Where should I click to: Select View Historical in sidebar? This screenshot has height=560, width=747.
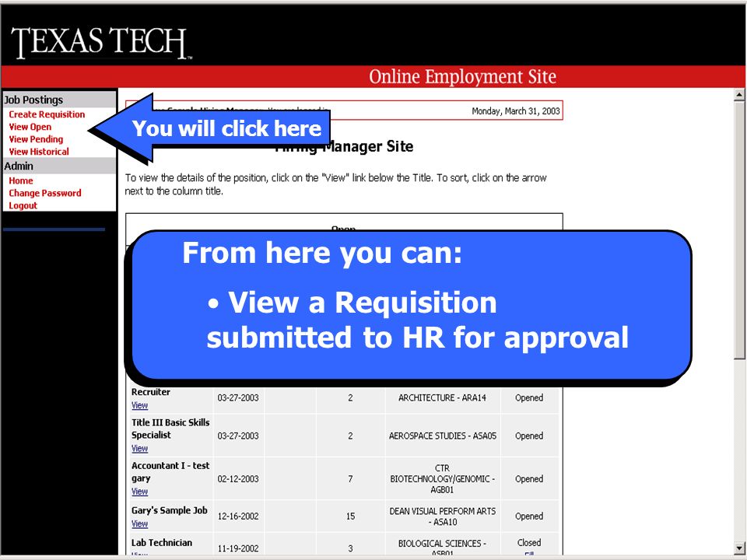click(x=39, y=152)
